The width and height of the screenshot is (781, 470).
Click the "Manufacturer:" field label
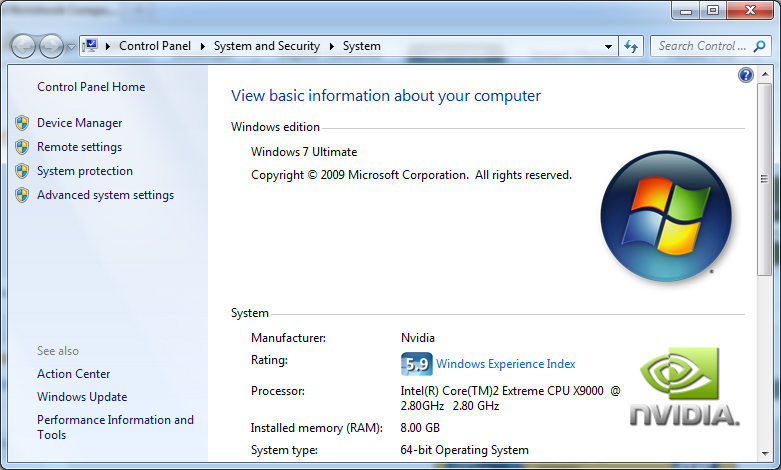pyautogui.click(x=288, y=338)
